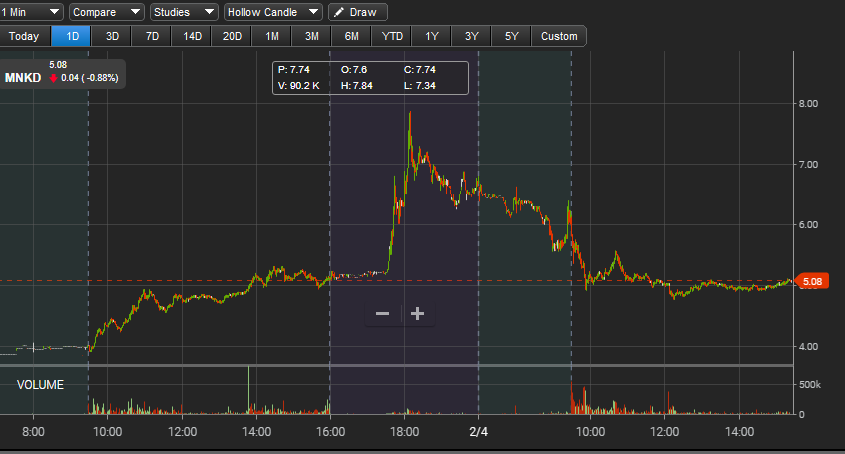Open the Custom date range button
The width and height of the screenshot is (845, 454).
pyautogui.click(x=559, y=36)
